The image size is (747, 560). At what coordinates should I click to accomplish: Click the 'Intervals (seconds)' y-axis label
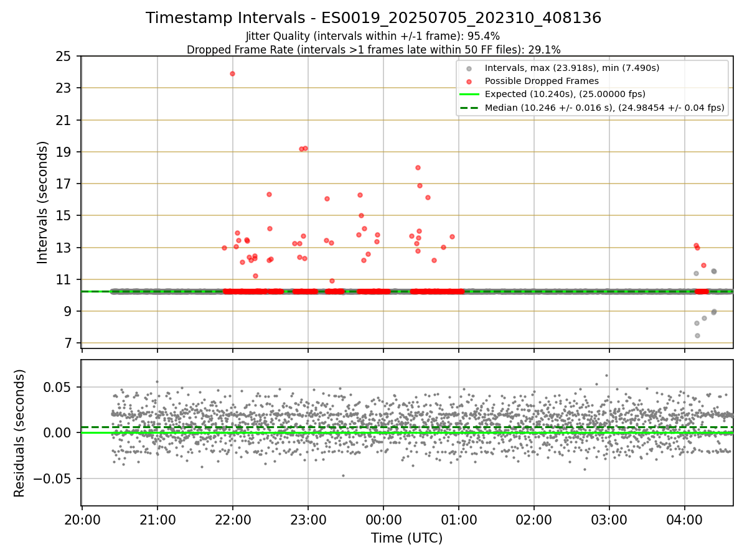42,202
